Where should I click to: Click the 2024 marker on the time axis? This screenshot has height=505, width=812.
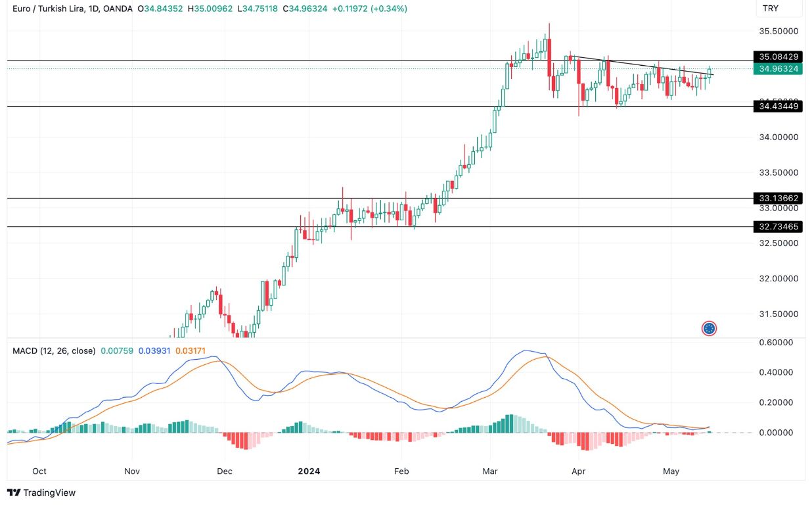[309, 471]
